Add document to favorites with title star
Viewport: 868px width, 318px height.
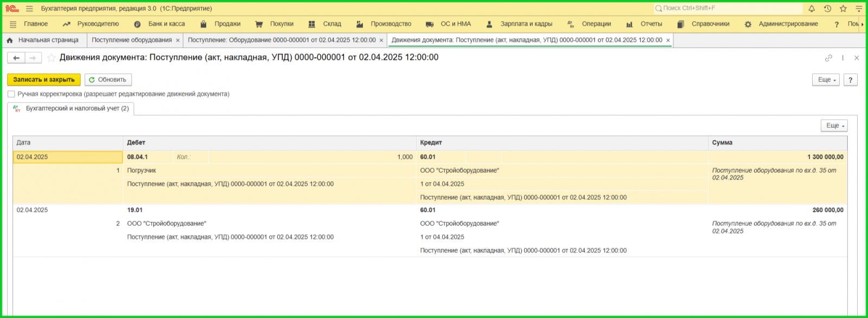point(52,57)
